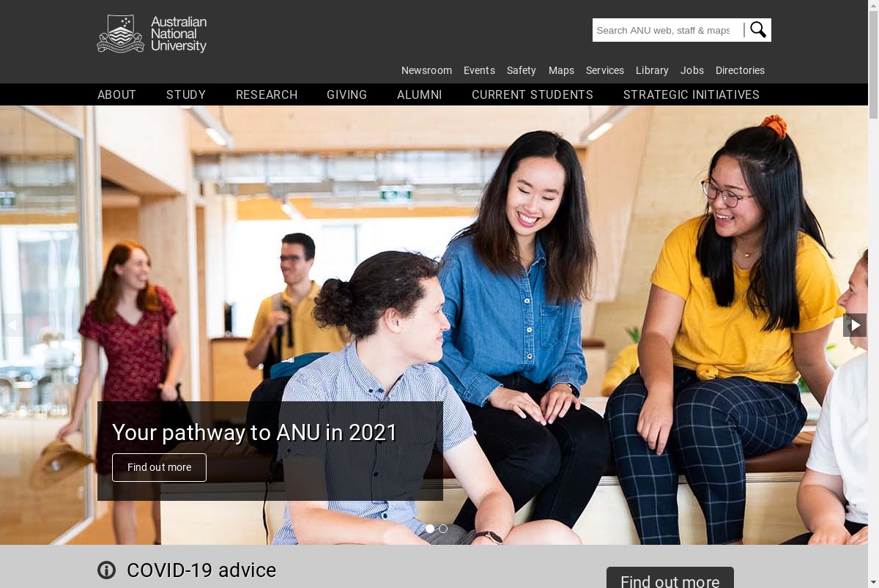879x588 pixels.
Task: Click Find out more beside COVID-19 advice
Action: pos(670,578)
